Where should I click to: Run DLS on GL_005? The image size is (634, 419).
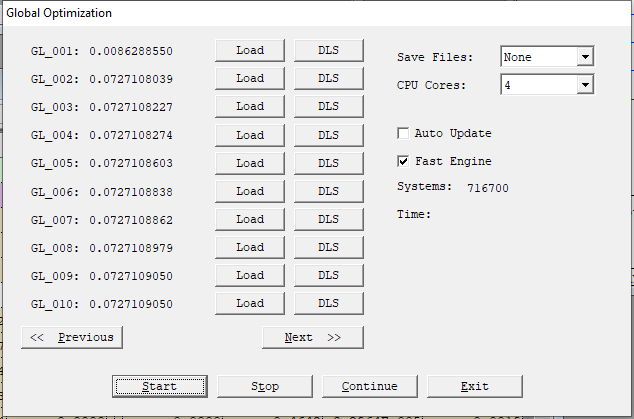coord(329,163)
